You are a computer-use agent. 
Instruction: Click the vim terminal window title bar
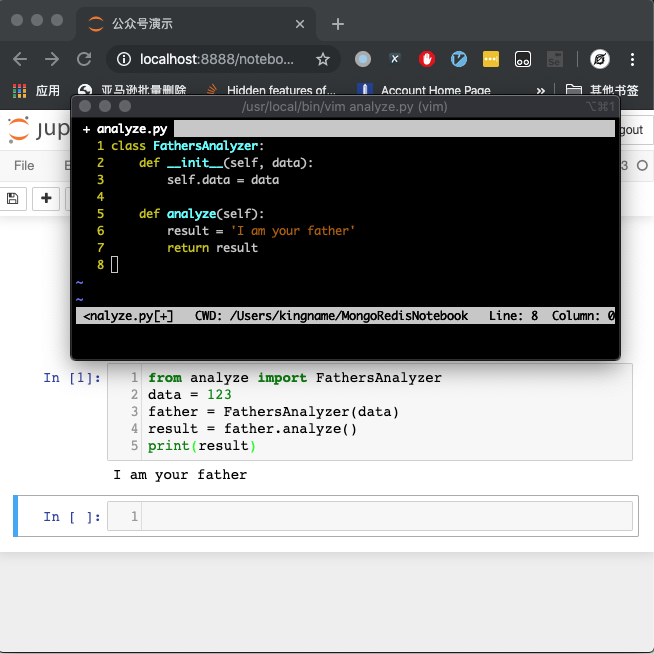tap(345, 107)
